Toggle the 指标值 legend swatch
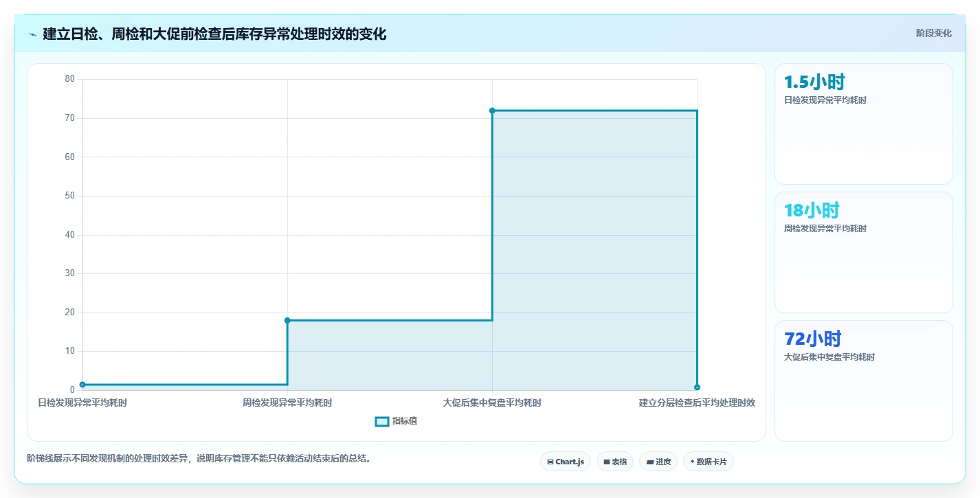Screen dimensions: 980x498 [x=382, y=421]
